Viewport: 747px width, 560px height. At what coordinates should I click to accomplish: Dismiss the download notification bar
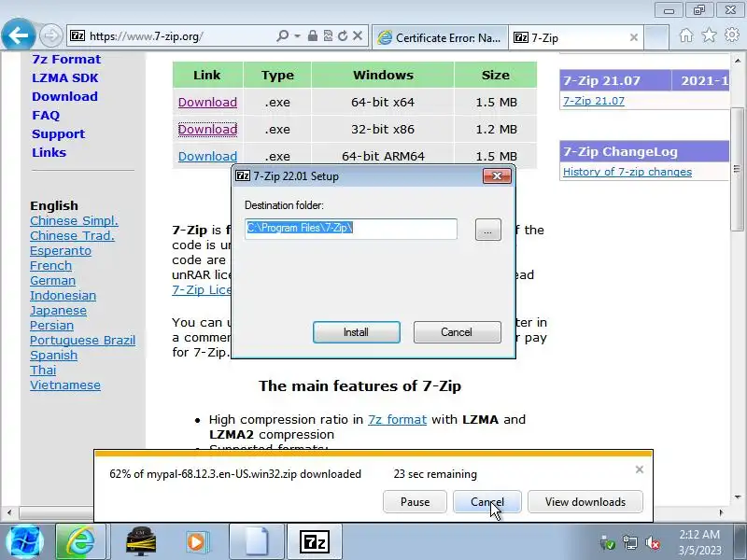[640, 469]
